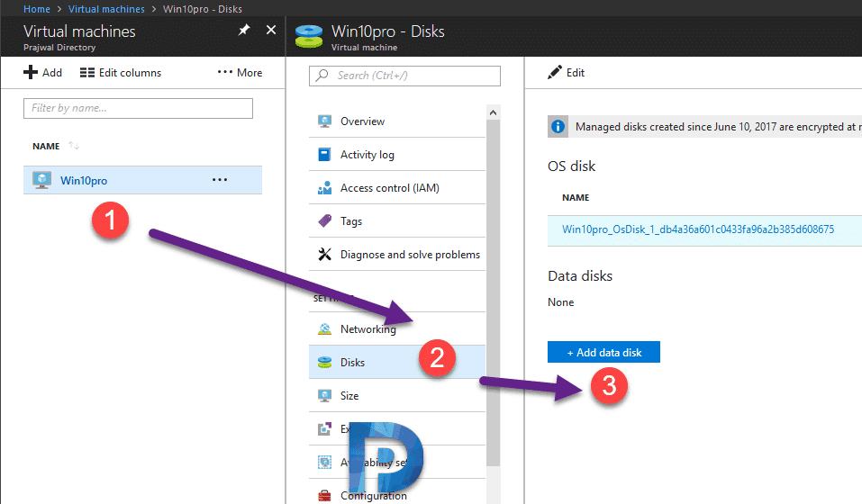Sort by NAME column arrows
This screenshot has height=504, width=862.
74,146
